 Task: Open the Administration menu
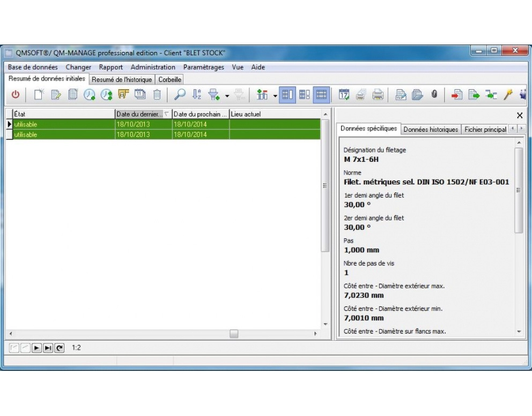[153, 67]
